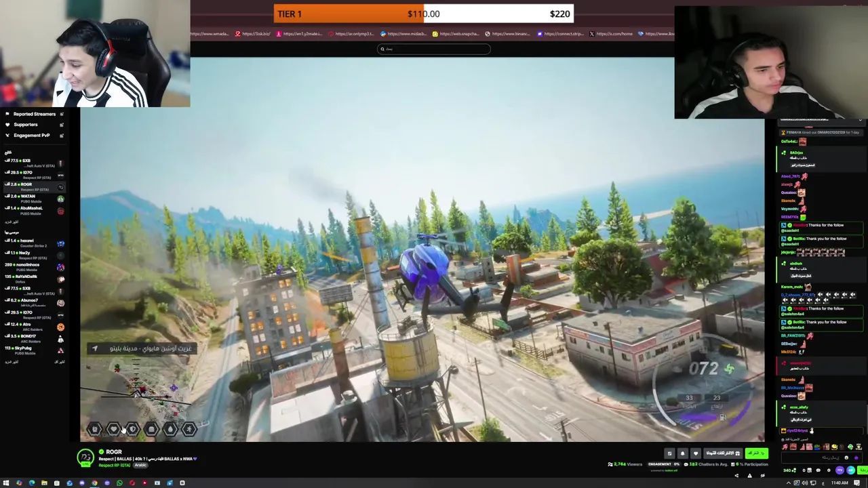Click the ENGAGEMENT 0% indicator
The image size is (868, 488).
click(x=665, y=464)
